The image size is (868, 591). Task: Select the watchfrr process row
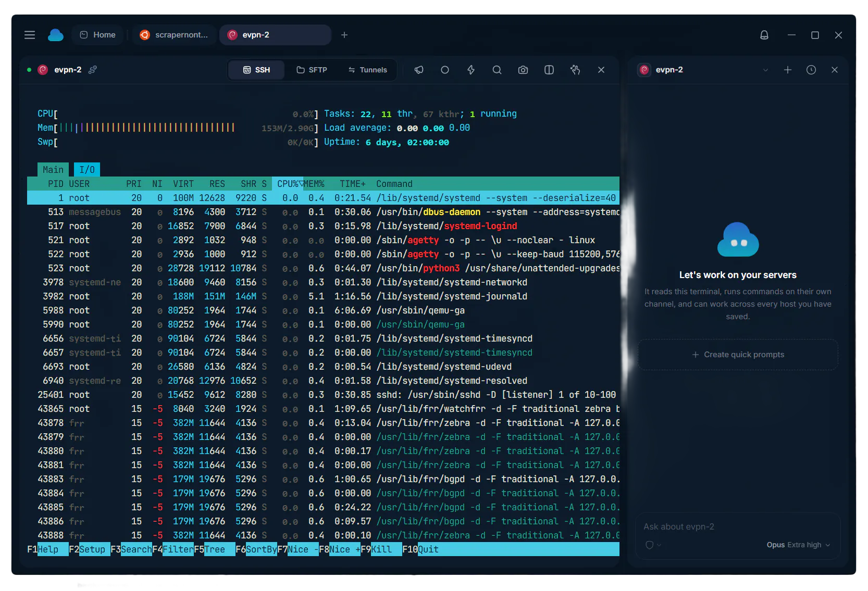click(323, 409)
